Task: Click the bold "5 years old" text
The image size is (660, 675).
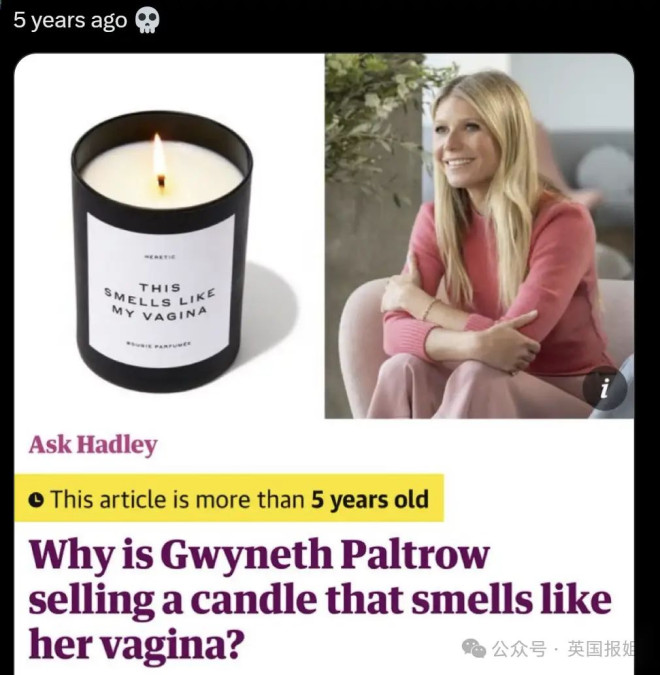Action: tap(370, 500)
